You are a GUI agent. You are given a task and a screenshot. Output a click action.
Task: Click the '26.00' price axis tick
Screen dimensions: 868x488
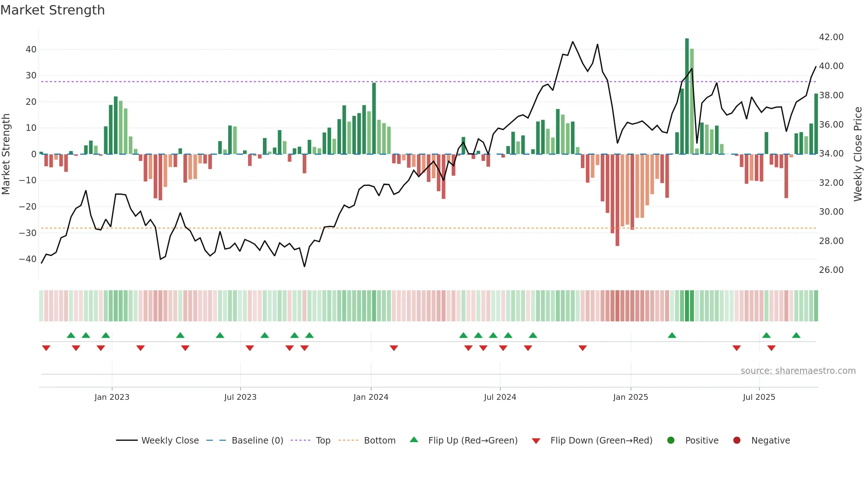click(831, 270)
